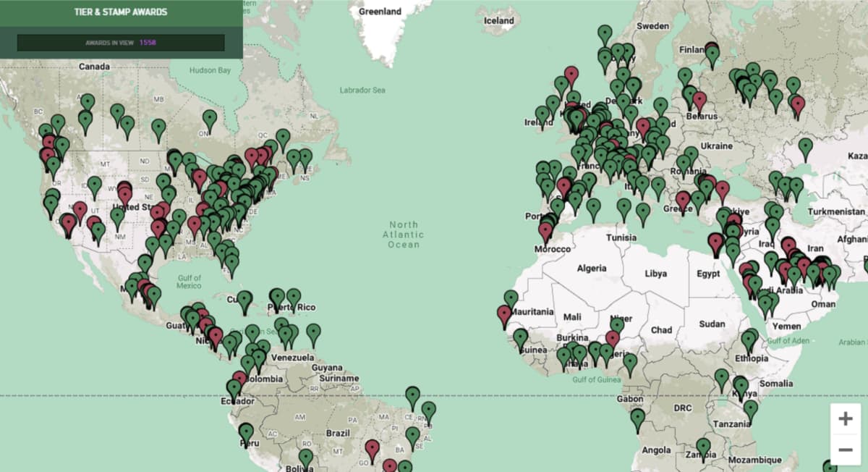The image size is (868, 472).
Task: Click the green pin in northern Norway
Action: tap(605, 35)
